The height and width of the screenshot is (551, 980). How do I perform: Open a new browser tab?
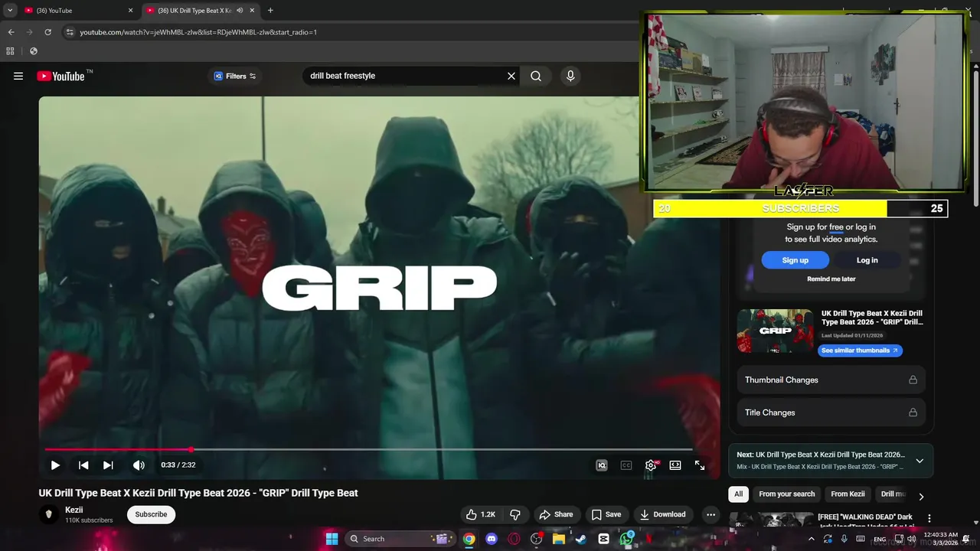(270, 11)
